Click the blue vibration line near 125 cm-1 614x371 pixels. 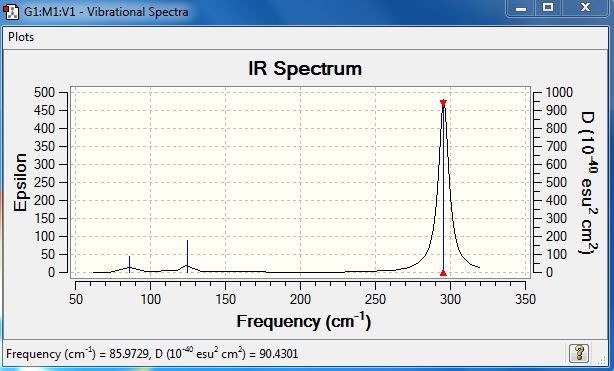(187, 256)
